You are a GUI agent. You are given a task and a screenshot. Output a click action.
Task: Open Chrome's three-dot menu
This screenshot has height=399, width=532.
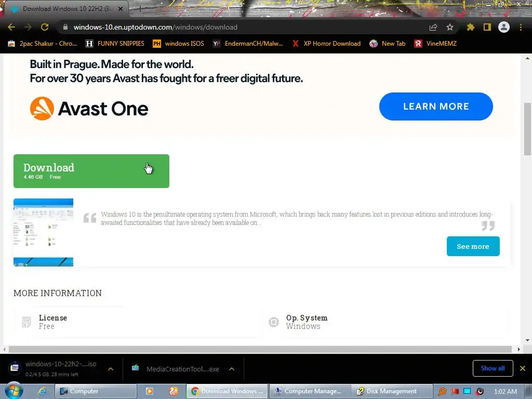(521, 27)
